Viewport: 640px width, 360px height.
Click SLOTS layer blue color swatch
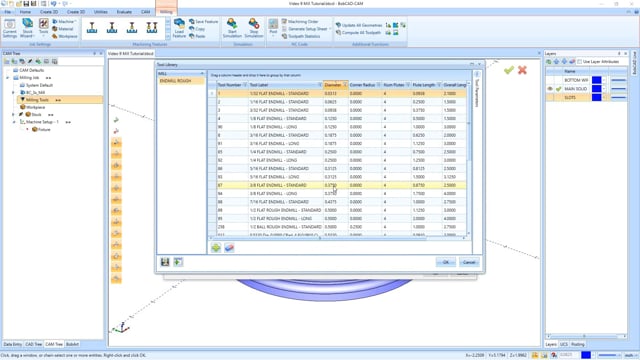[x=596, y=97]
